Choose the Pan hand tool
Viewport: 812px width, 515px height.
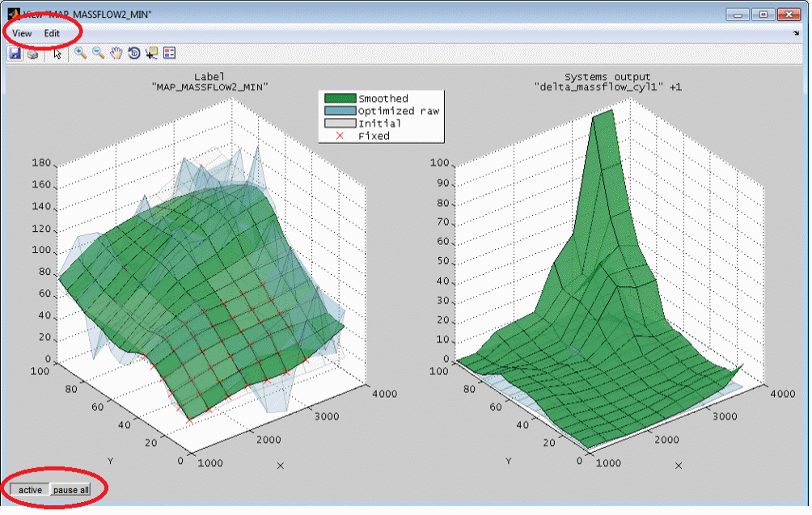point(116,53)
